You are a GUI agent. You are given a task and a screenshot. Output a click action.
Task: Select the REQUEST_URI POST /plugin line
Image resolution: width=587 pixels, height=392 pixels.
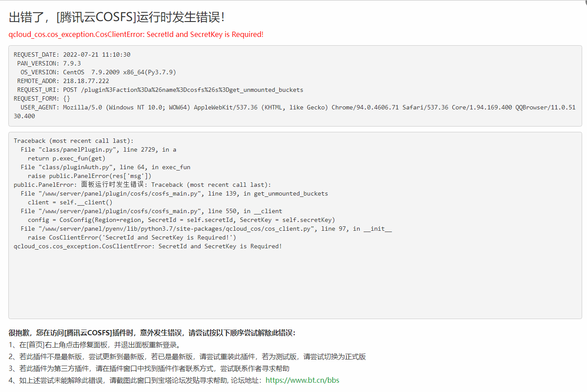point(160,90)
